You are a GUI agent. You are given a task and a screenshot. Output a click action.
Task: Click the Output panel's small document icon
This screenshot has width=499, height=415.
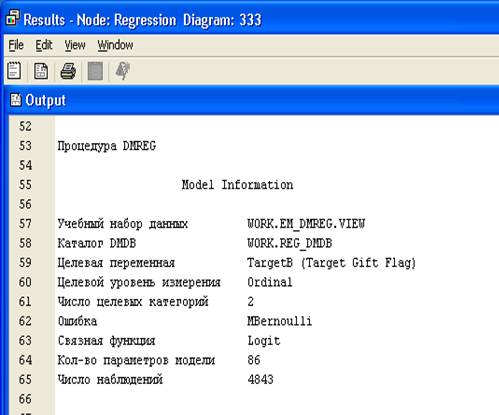click(x=15, y=100)
